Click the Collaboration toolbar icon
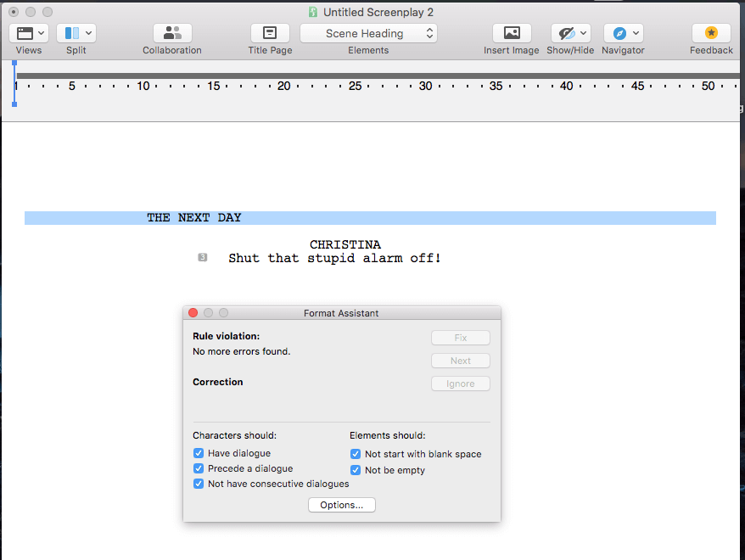The width and height of the screenshot is (745, 560). pyautogui.click(x=172, y=33)
